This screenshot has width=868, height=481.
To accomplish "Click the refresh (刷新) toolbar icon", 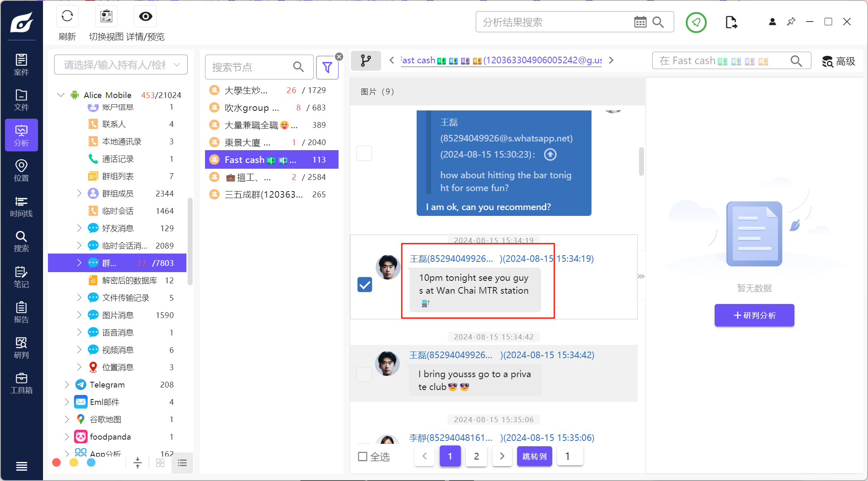I will (67, 17).
